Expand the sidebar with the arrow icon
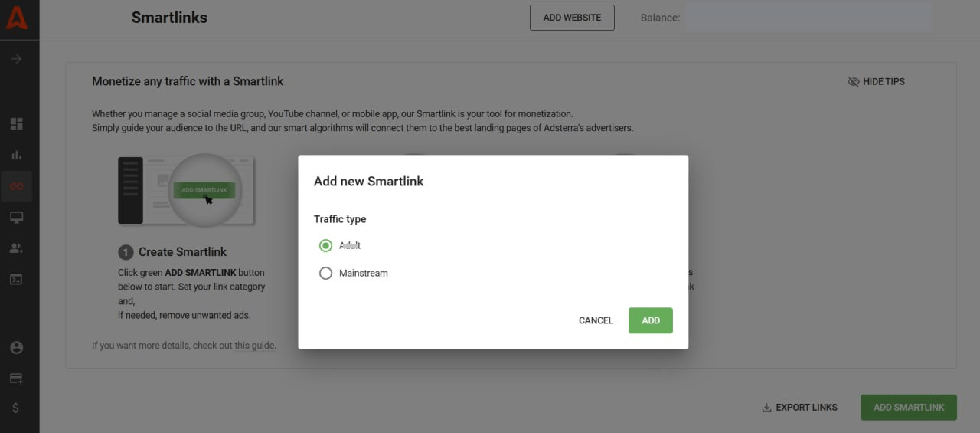 (16, 59)
